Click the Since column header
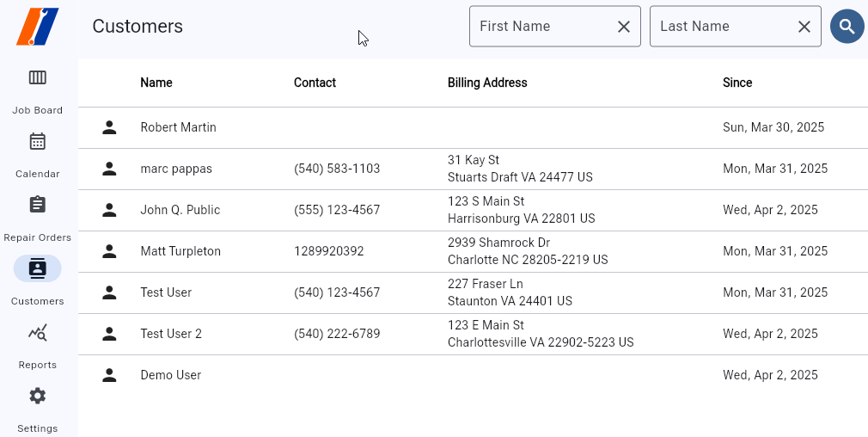This screenshot has height=437, width=868. pyautogui.click(x=737, y=83)
